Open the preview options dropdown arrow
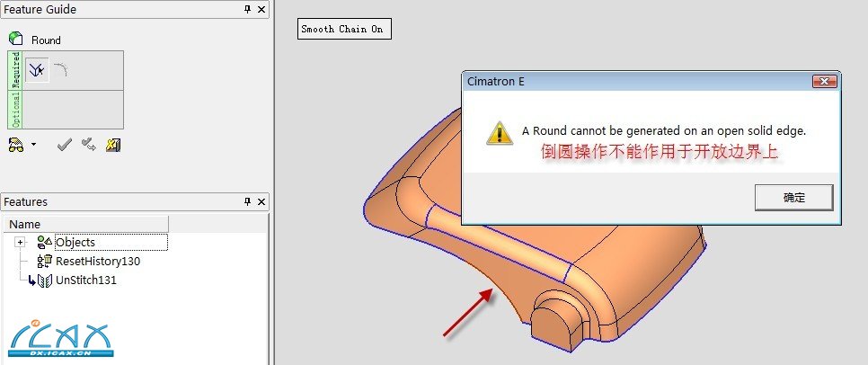The image size is (868, 365). pyautogui.click(x=33, y=145)
